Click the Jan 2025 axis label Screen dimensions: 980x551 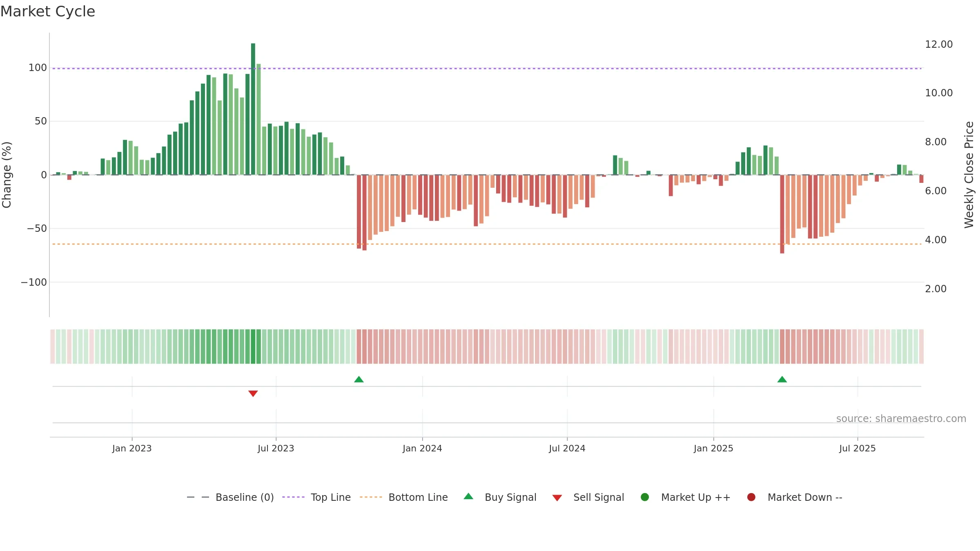(713, 449)
